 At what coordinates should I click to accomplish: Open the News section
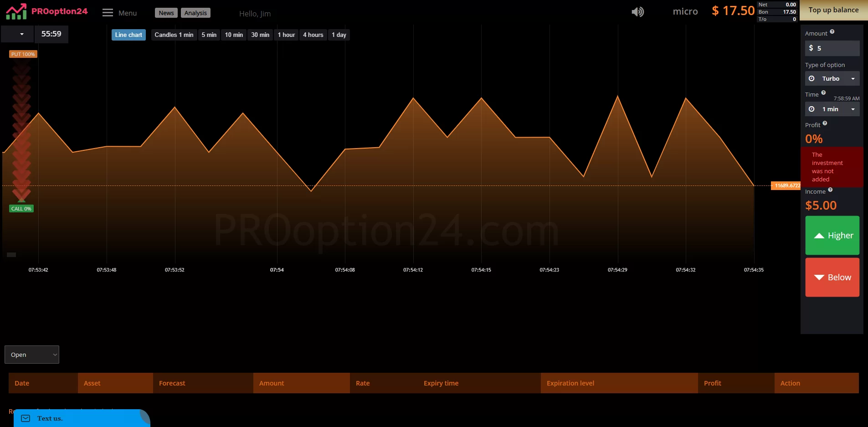pos(166,13)
